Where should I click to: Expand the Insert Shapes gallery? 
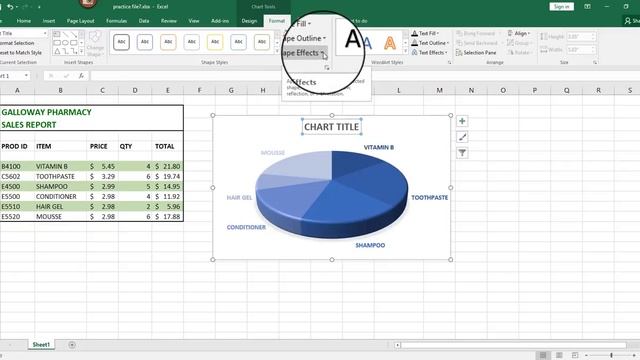click(x=82, y=52)
